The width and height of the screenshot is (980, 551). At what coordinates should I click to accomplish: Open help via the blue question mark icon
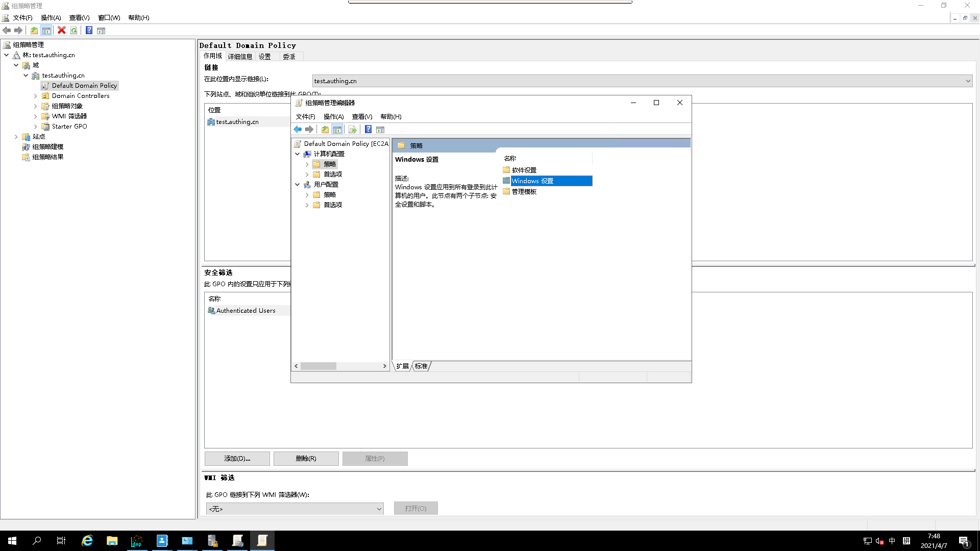coord(89,30)
